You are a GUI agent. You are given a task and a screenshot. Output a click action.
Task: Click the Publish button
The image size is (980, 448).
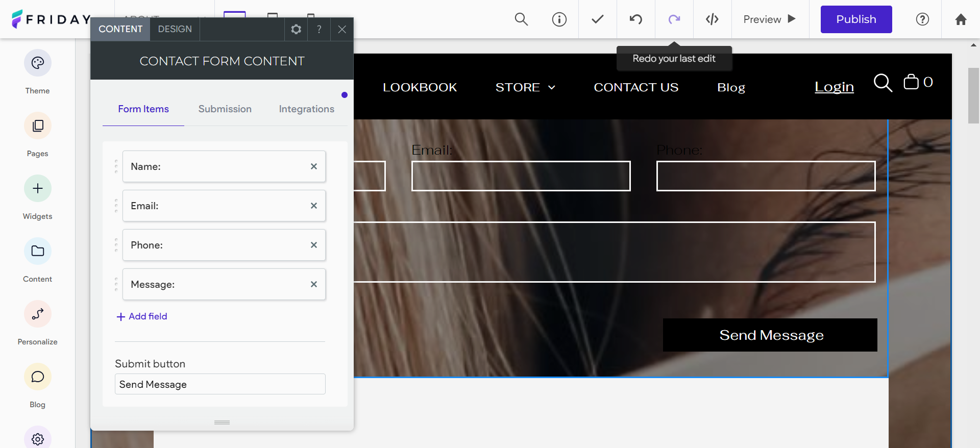[x=856, y=19]
